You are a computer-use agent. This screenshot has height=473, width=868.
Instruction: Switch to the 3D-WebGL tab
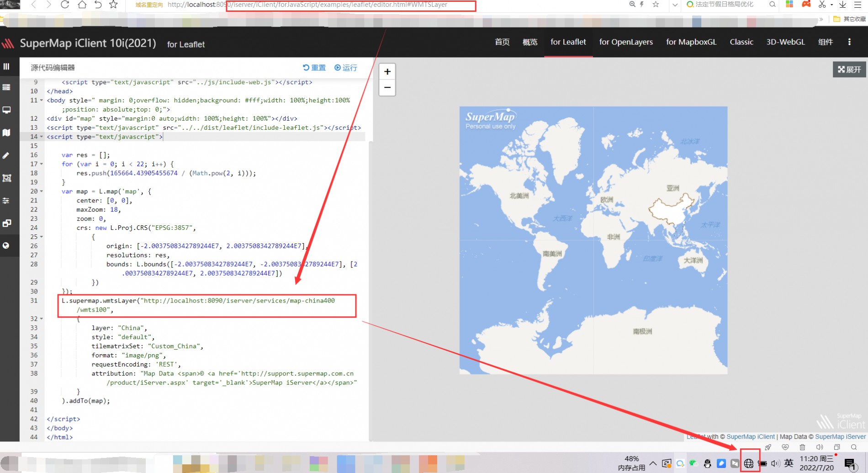pyautogui.click(x=786, y=42)
